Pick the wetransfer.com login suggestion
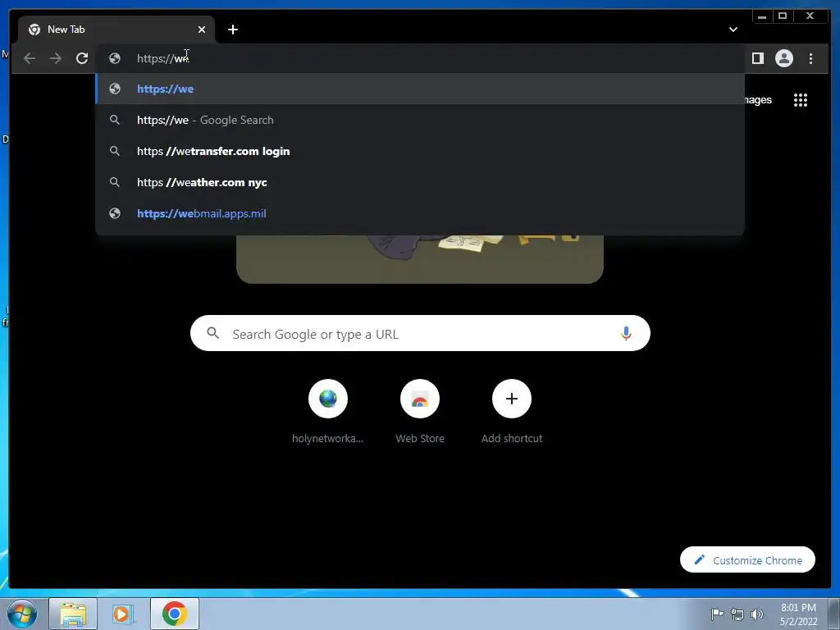840x630 pixels. (x=420, y=151)
